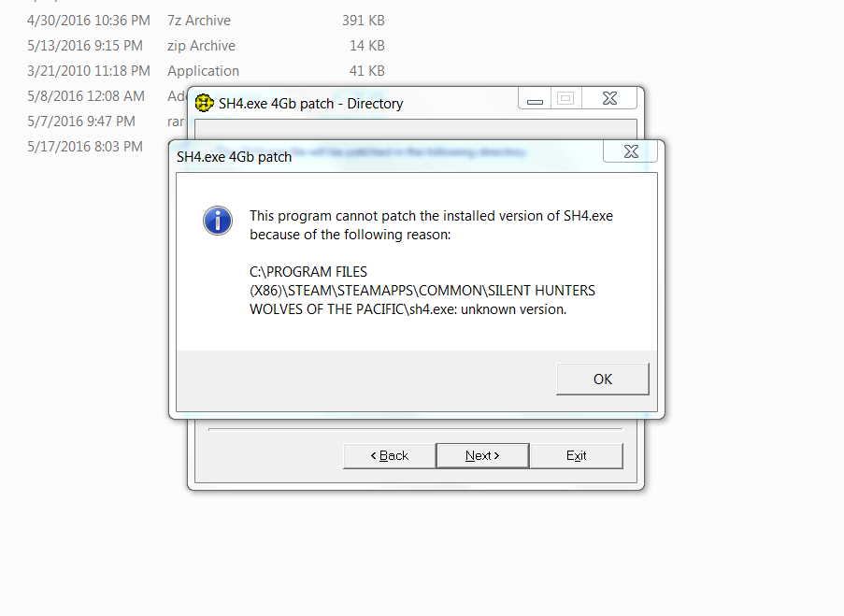The image size is (844, 616).
Task: Select file dated 5/7/2016 9:47 PM
Action: [x=81, y=122]
